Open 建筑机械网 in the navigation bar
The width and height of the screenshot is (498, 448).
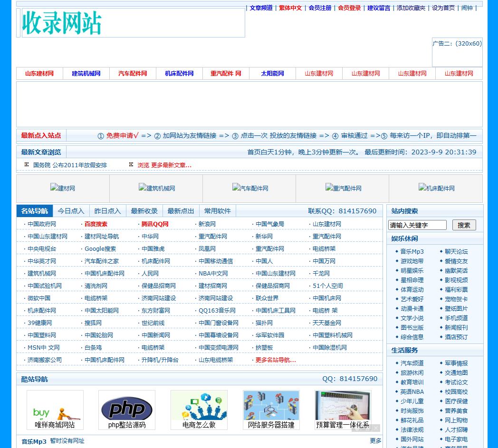pos(86,74)
